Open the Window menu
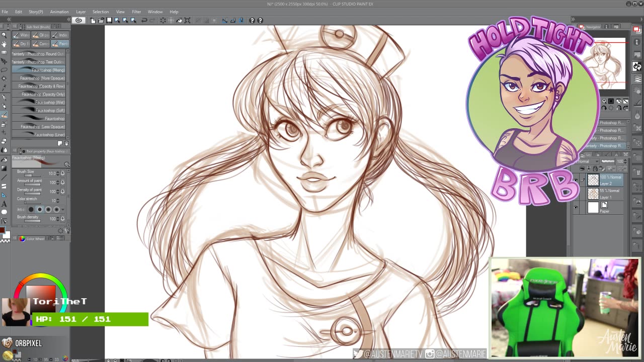This screenshot has width=644, height=362. pyautogui.click(x=155, y=12)
